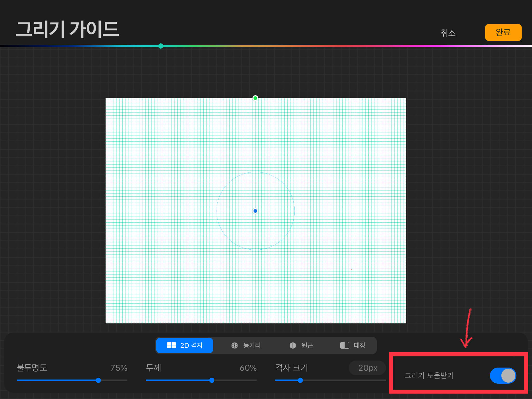The height and width of the screenshot is (399, 532).
Task: Click the hue color bar handle
Action: [x=161, y=46]
